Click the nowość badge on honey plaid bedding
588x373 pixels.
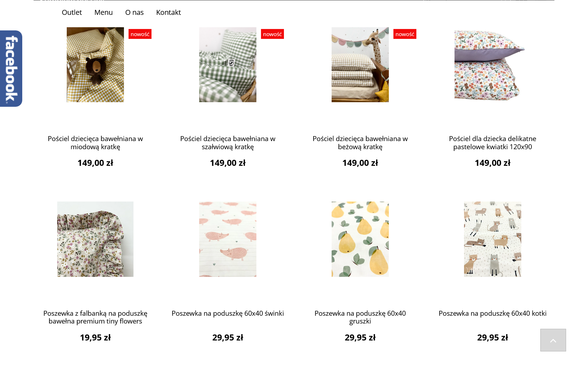pos(140,34)
